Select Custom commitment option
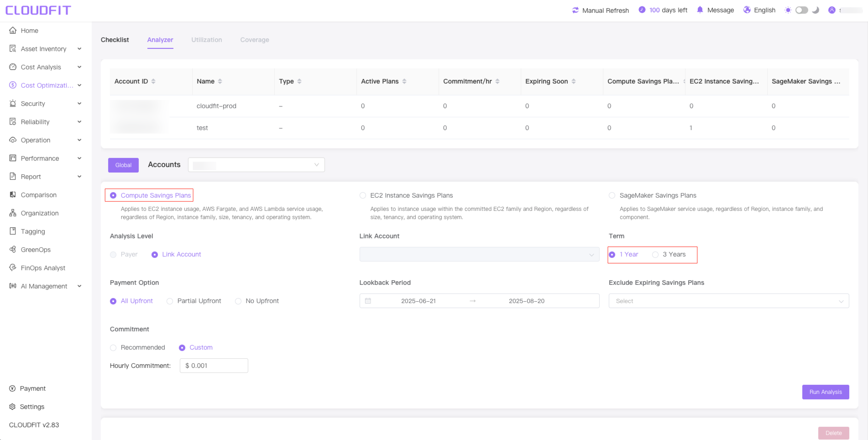 pos(182,348)
